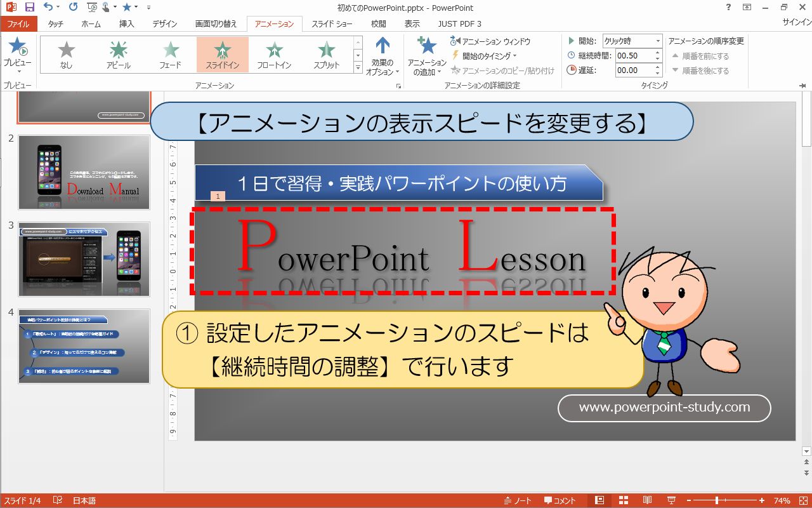Click the Preview star icon (プレビュー)
Viewport: 812px width, 508px height.
coord(17,48)
